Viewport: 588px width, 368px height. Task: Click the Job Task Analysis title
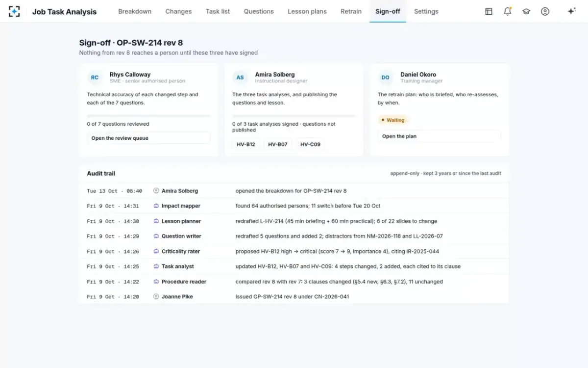tap(64, 12)
